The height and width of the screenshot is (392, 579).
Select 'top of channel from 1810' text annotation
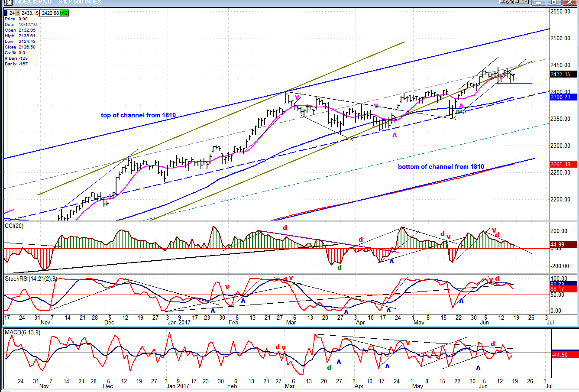point(138,115)
